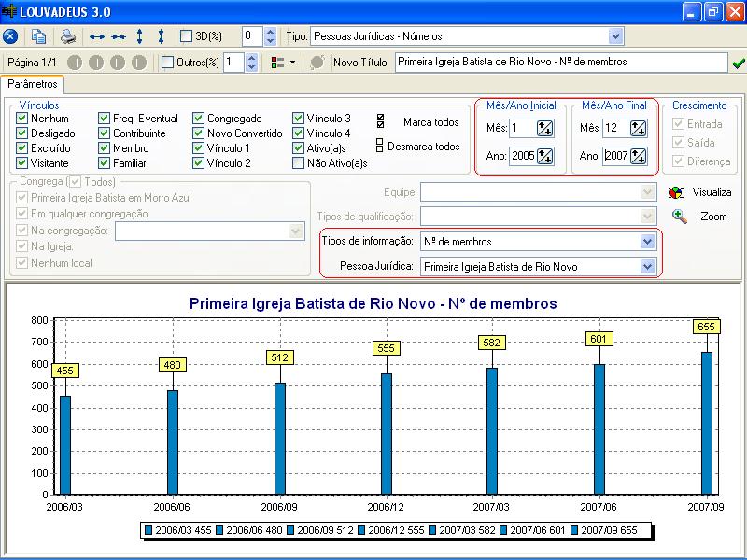Click the 2006/12 555 legend swatch
Image resolution: width=747 pixels, height=560 pixels.
(361, 530)
